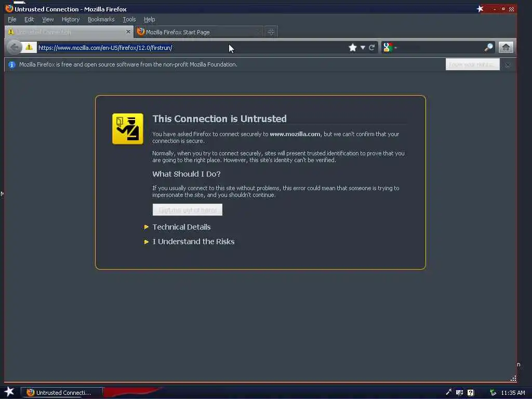Image resolution: width=532 pixels, height=399 pixels.
Task: Click the display settings tray icon
Action: [x=459, y=393]
